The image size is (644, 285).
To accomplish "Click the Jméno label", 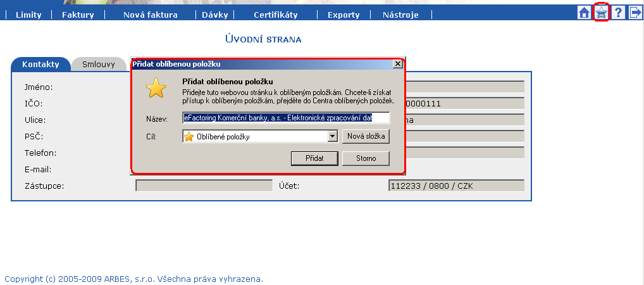I will 39,87.
